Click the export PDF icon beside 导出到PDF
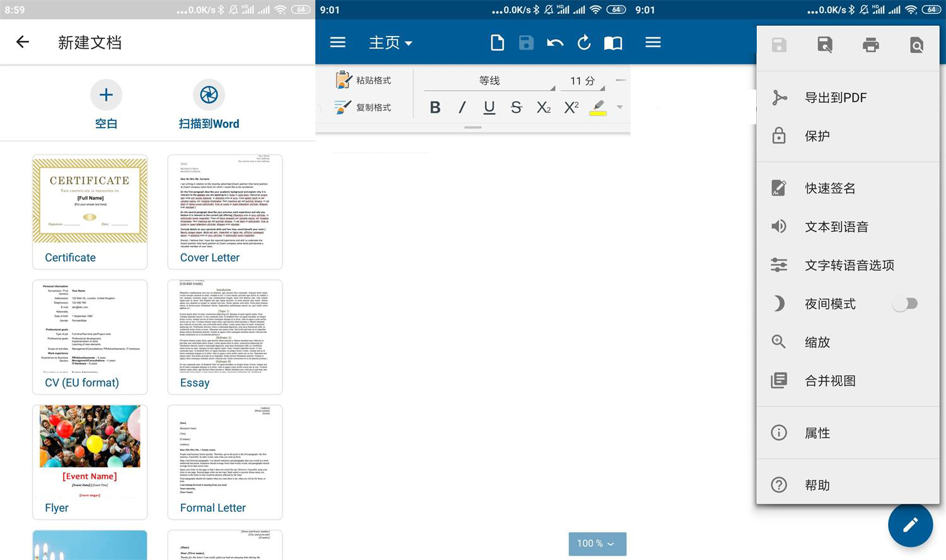The width and height of the screenshot is (946, 560). 780,98
